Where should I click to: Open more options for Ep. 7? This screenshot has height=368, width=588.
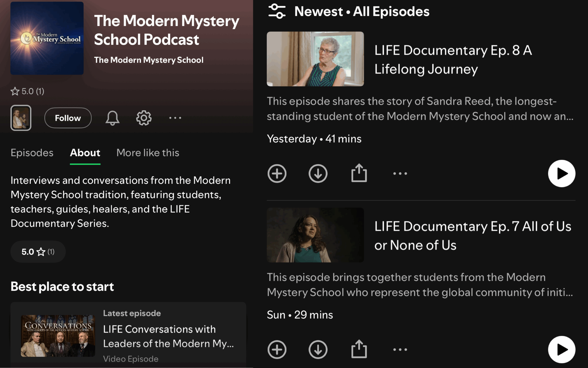point(400,349)
